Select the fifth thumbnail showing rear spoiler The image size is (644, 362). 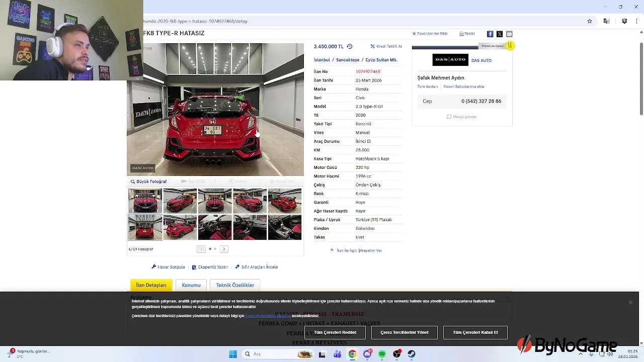click(x=285, y=201)
